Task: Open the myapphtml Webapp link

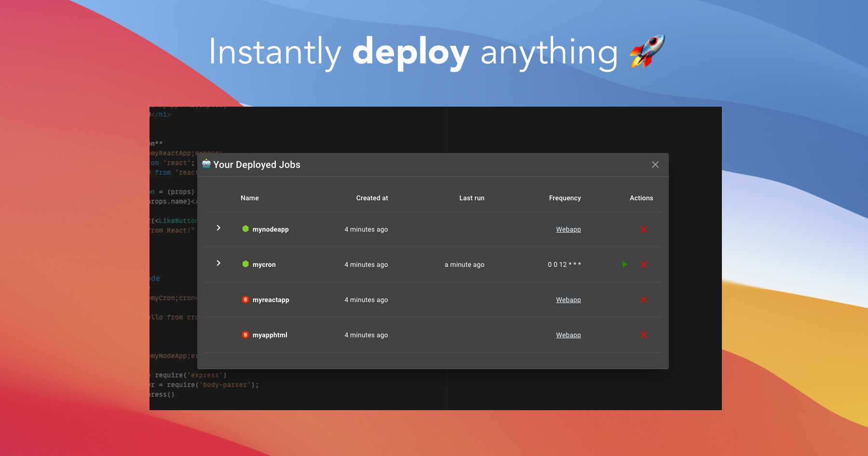Action: pos(568,335)
